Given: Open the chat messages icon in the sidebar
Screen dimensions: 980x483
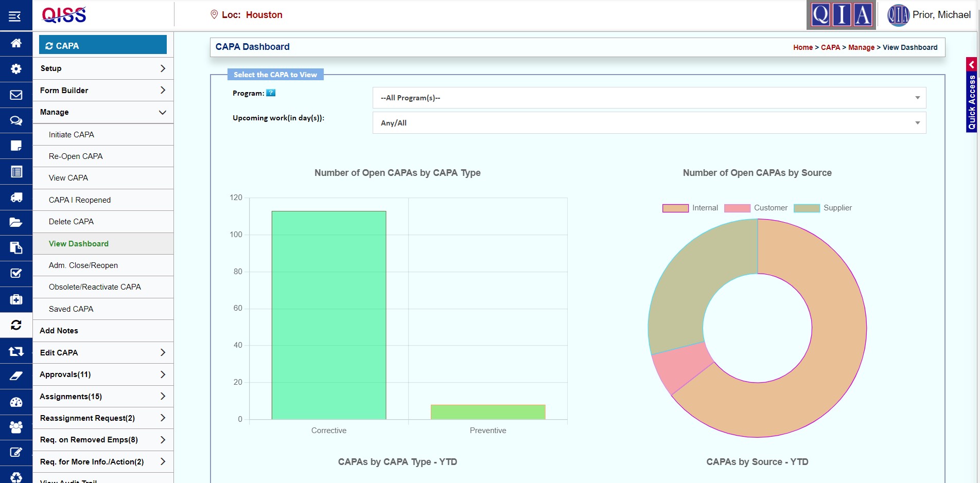Looking at the screenshot, I should 15,120.
